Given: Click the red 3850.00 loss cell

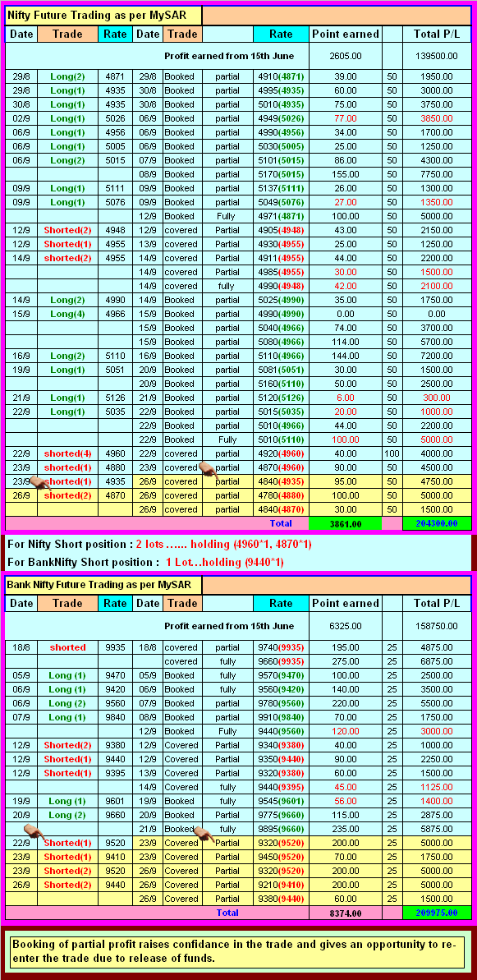Looking at the screenshot, I should click(436, 118).
